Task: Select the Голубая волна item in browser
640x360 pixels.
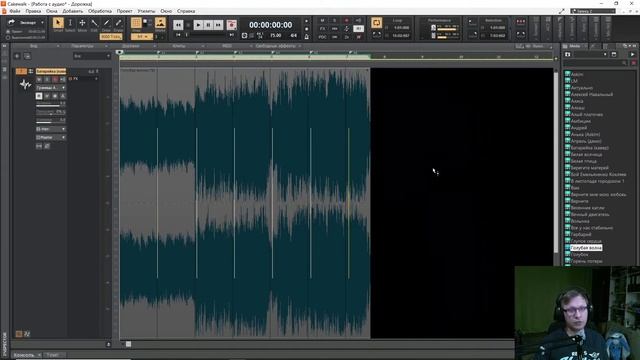Action: (x=586, y=248)
